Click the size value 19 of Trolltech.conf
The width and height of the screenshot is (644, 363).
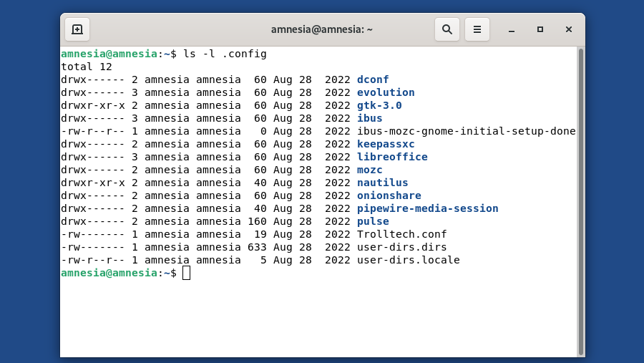coord(260,234)
